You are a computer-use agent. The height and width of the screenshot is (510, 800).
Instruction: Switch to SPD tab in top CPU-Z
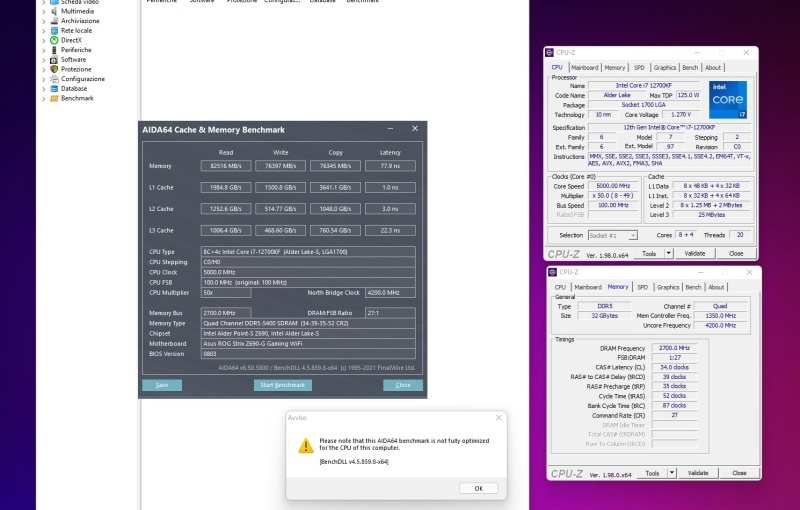pos(639,67)
